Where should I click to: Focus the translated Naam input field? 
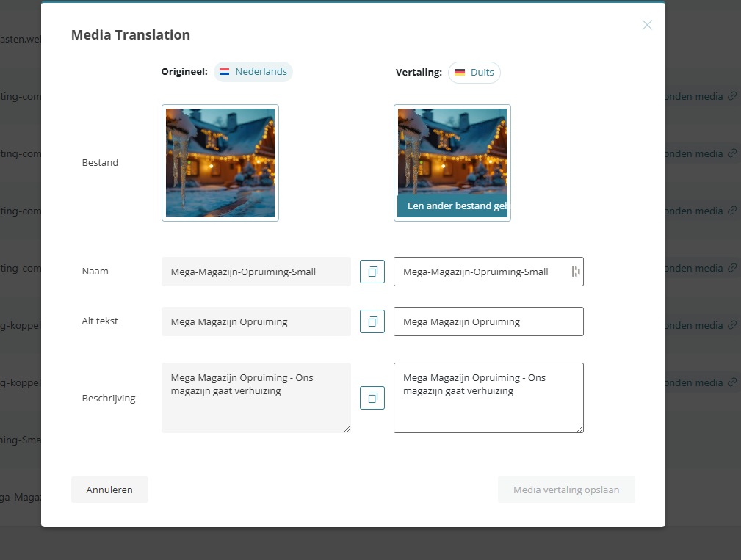488,272
